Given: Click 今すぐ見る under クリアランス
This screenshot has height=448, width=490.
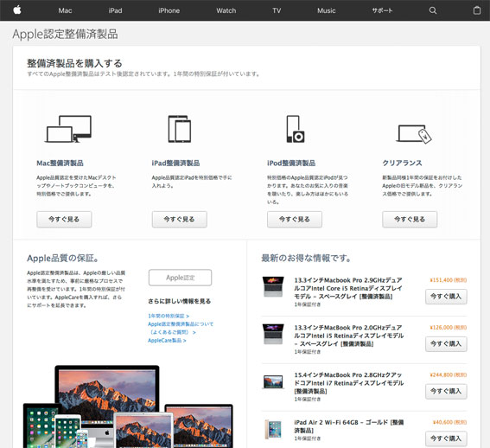Looking at the screenshot, I should [410, 220].
